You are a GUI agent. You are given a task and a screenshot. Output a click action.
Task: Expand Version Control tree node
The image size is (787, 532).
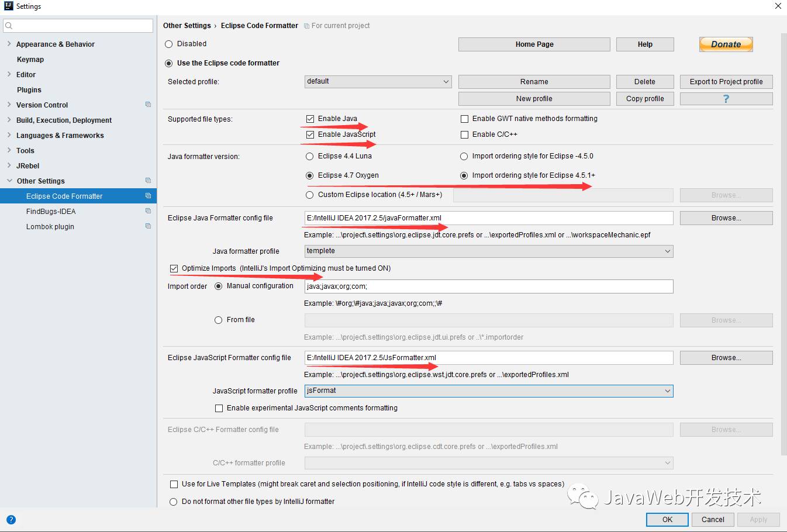[x=9, y=105]
